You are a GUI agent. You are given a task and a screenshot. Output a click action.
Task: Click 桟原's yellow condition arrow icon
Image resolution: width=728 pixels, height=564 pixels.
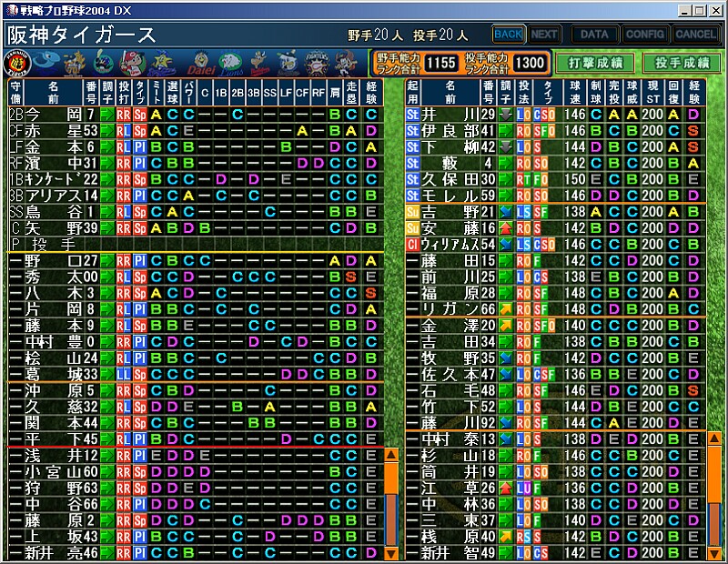click(506, 537)
